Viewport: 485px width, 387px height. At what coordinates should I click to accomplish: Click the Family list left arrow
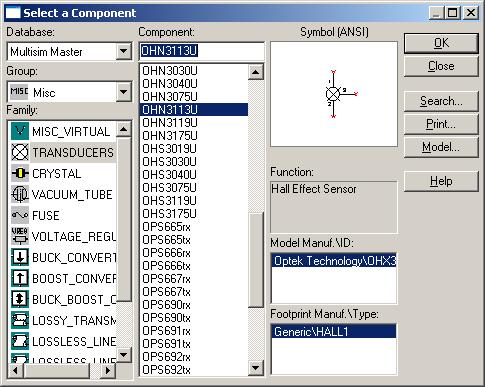tap(16, 370)
